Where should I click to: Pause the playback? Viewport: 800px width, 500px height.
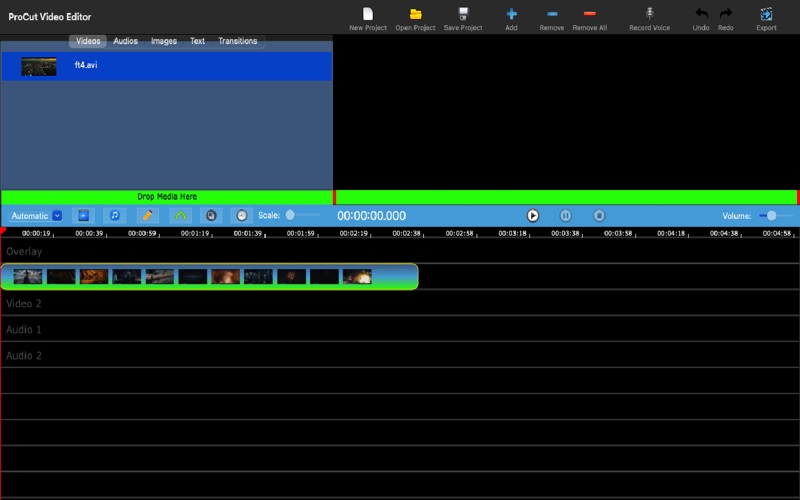click(x=566, y=216)
